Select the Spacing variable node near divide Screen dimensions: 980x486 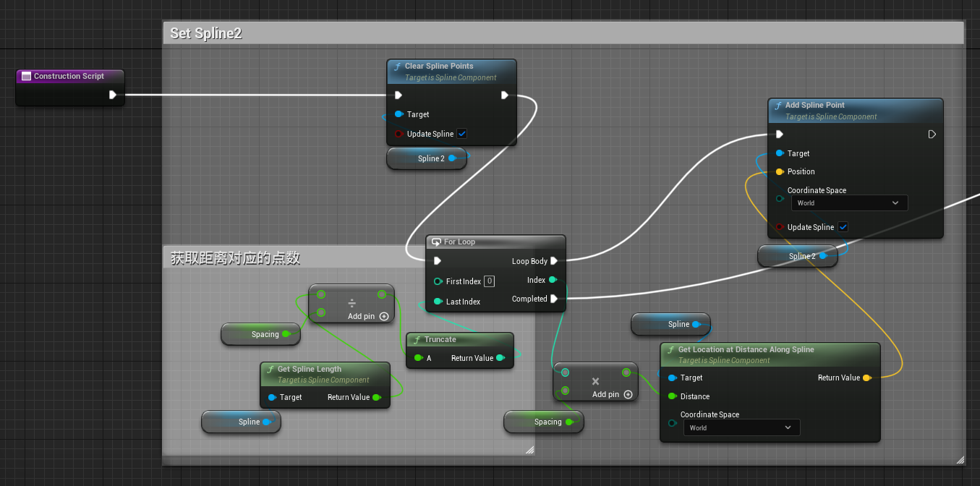pos(260,334)
